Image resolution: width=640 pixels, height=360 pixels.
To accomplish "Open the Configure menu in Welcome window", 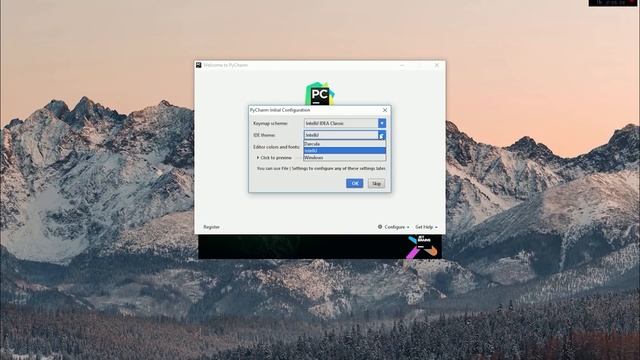I will [393, 227].
